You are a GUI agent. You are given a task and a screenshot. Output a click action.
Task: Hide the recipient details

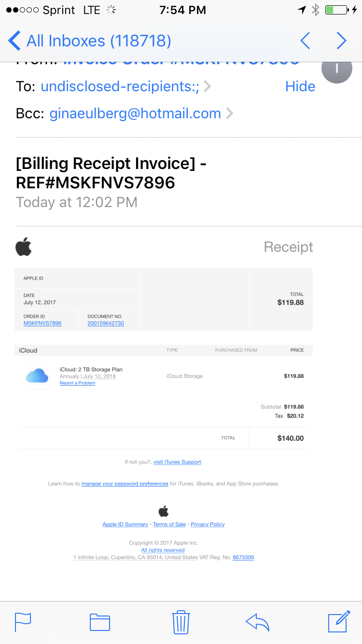click(x=300, y=86)
